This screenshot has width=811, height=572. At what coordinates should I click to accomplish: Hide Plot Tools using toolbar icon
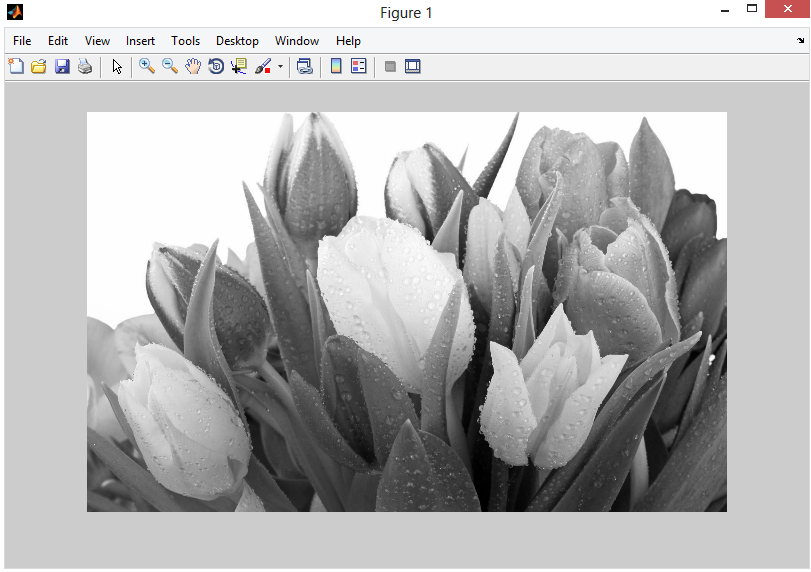click(x=391, y=66)
